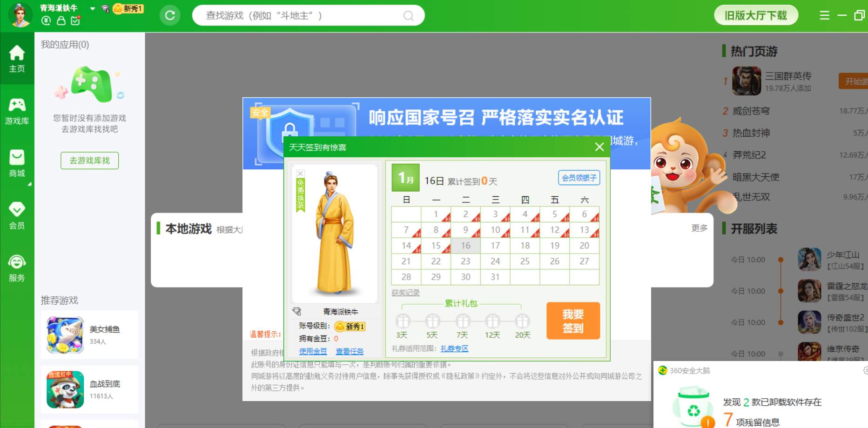Click the lock icon in the top user bar
This screenshot has width=868, height=428.
tap(61, 21)
